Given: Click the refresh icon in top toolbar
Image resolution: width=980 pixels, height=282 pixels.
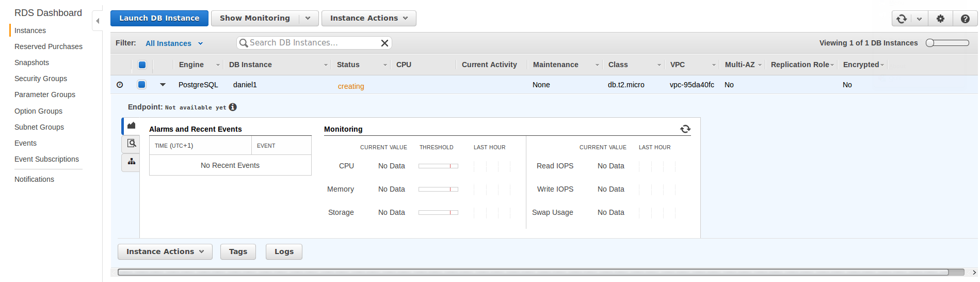Looking at the screenshot, I should point(902,19).
